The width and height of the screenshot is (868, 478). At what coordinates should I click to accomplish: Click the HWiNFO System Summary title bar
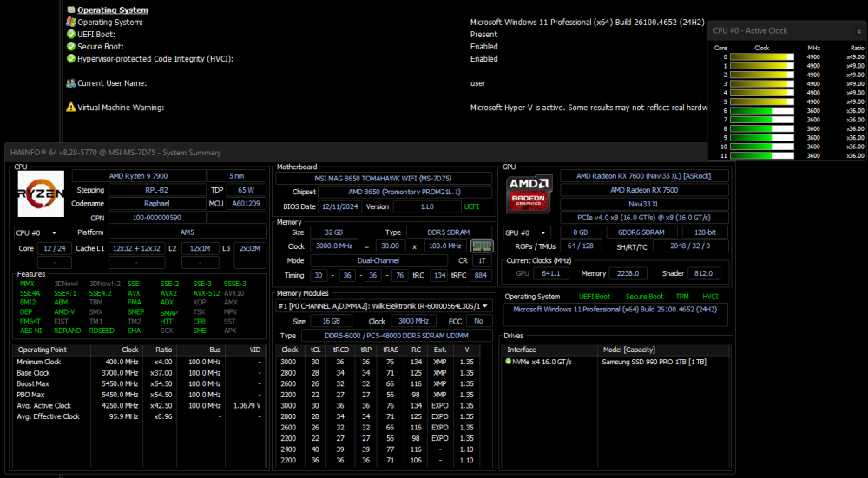point(356,153)
